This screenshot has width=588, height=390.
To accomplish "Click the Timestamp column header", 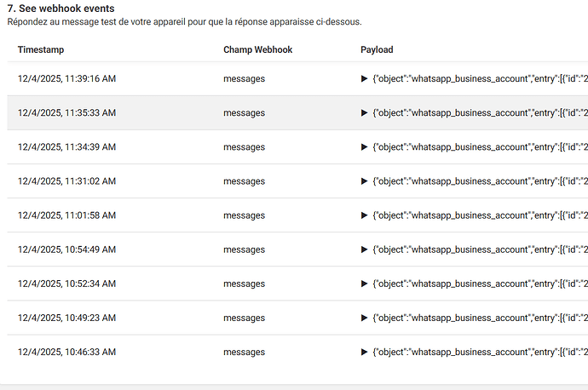I will point(41,50).
